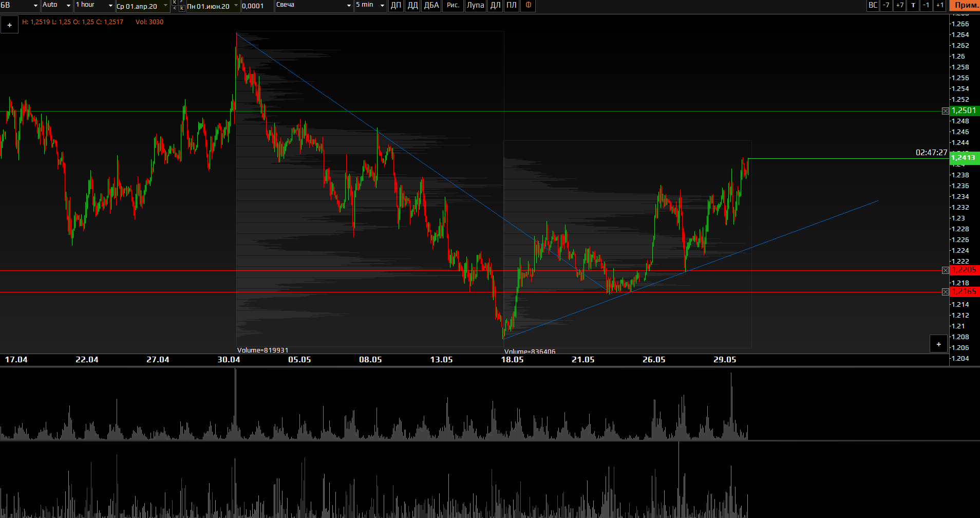Select the ДБА toolbar button
This screenshot has width=980, height=518.
coord(431,6)
